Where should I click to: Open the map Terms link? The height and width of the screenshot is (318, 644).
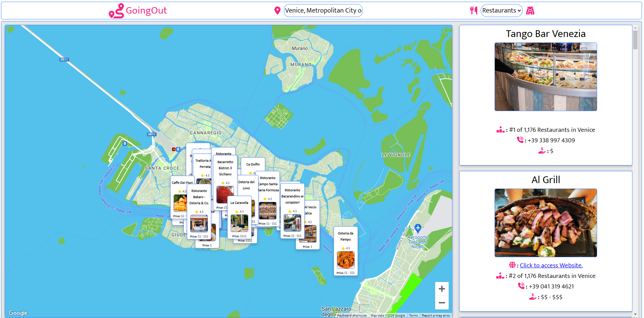(x=413, y=315)
